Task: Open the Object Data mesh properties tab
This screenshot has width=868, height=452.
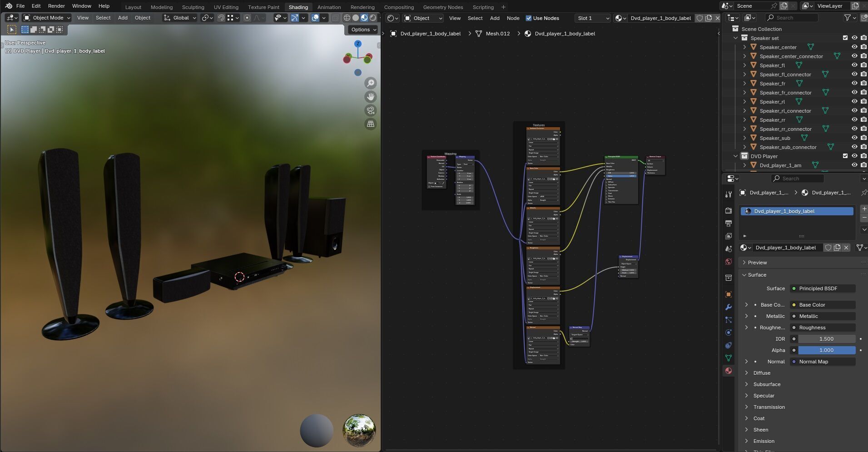Action: pos(729,358)
